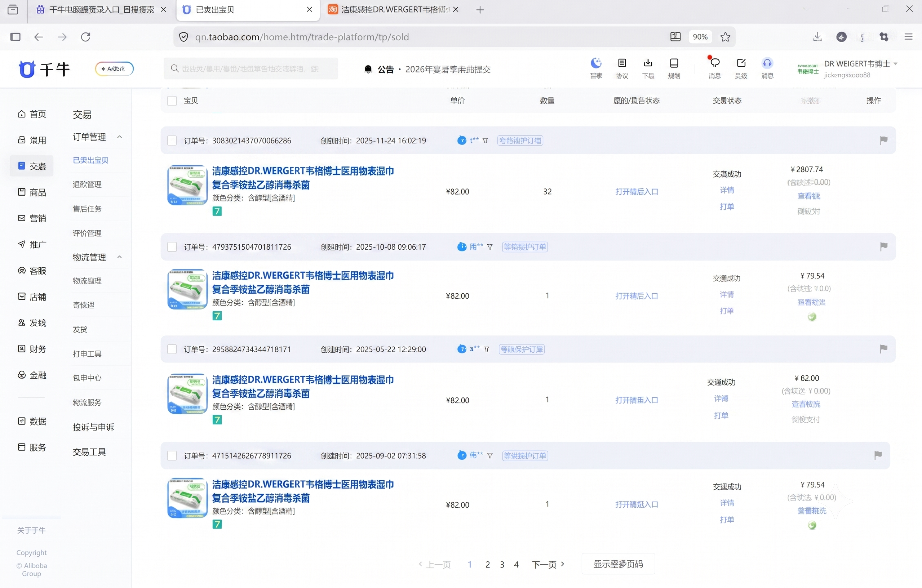Open 客服 in the left sidebar
Screen dimensions: 922x588
tap(32, 271)
